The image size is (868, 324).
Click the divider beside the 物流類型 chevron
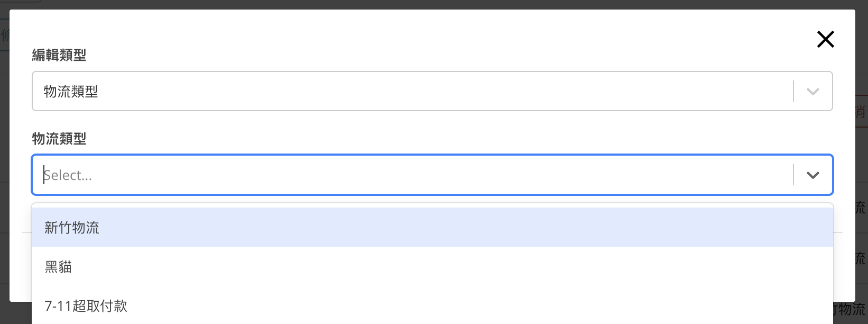click(x=793, y=175)
